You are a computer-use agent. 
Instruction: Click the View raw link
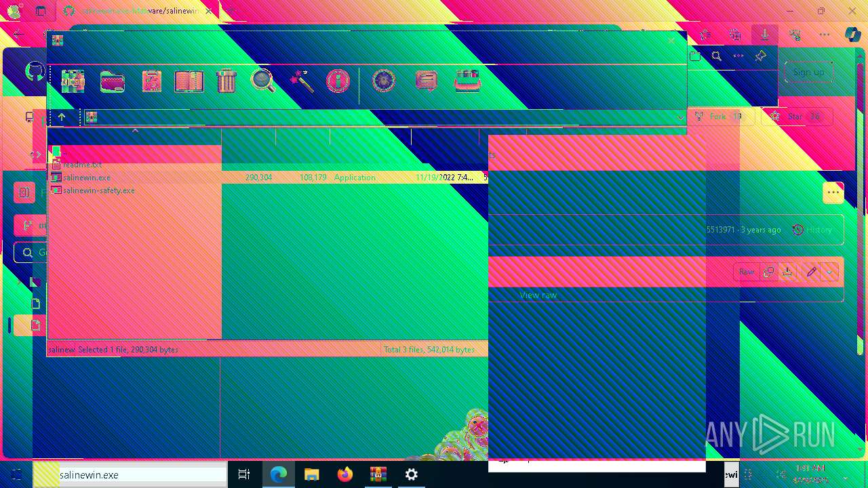pos(538,295)
